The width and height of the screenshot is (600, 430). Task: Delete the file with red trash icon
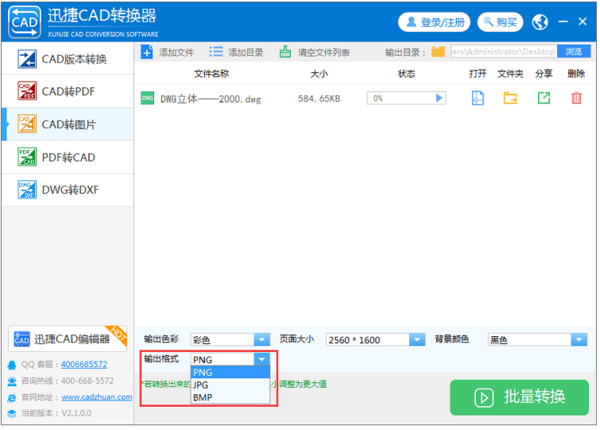576,98
